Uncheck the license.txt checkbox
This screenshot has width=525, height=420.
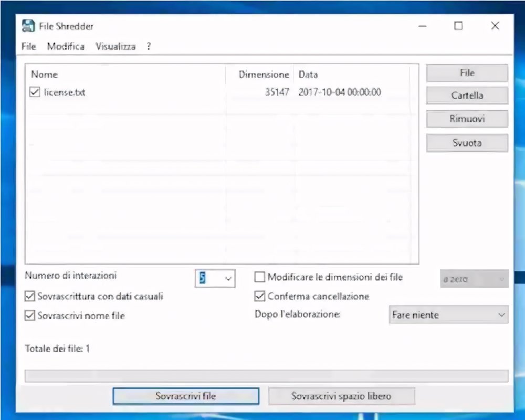point(35,92)
